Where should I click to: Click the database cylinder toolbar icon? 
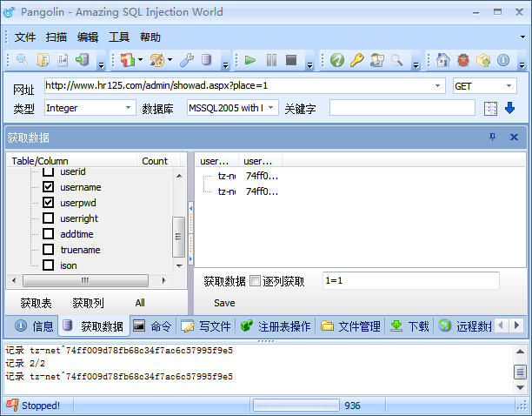[x=206, y=60]
